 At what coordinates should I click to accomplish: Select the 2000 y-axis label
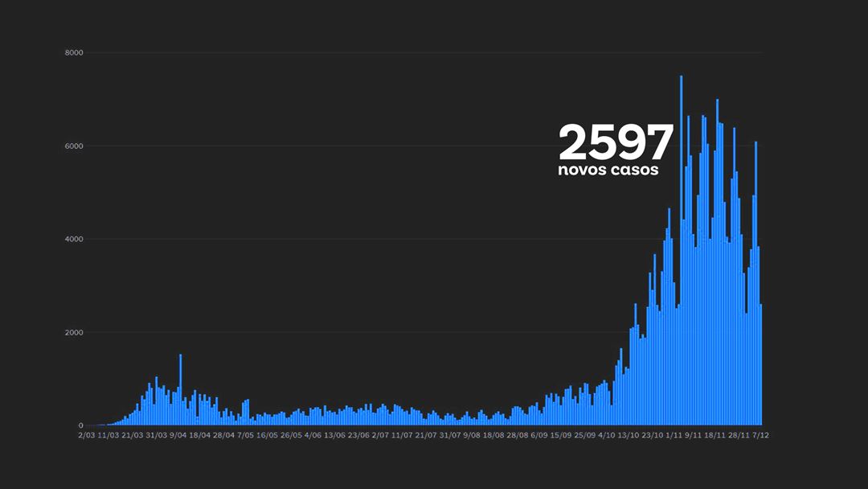point(74,332)
